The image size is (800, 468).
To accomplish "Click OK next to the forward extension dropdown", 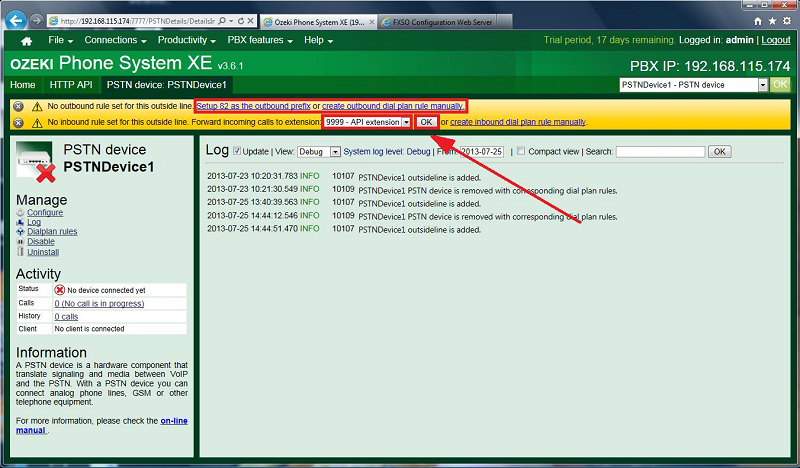I will 426,122.
